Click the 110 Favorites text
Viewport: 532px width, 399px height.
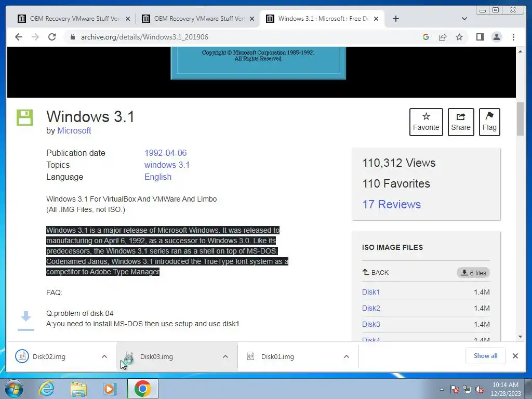396,183
